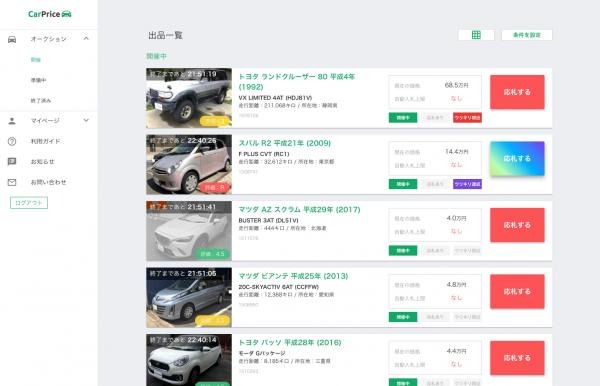The image size is (600, 386).
Task: Open the filter conditions button at top right
Action: pyautogui.click(x=527, y=35)
